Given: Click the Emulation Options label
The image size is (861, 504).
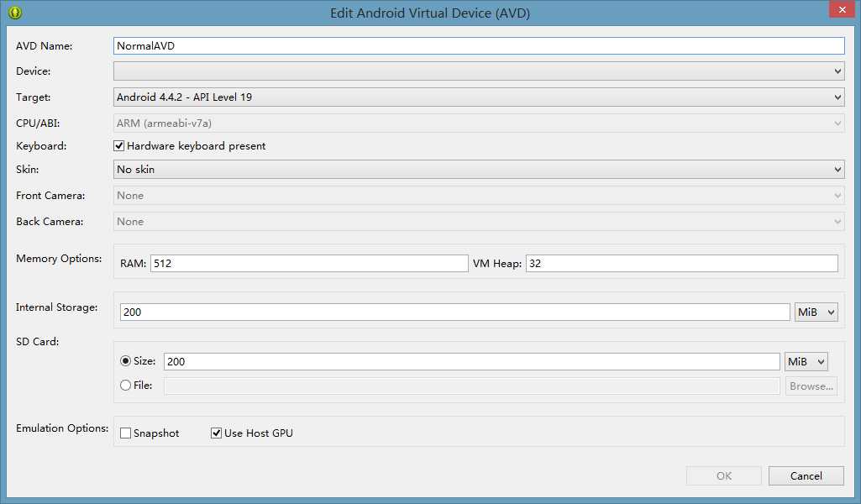Looking at the screenshot, I should pyautogui.click(x=62, y=428).
